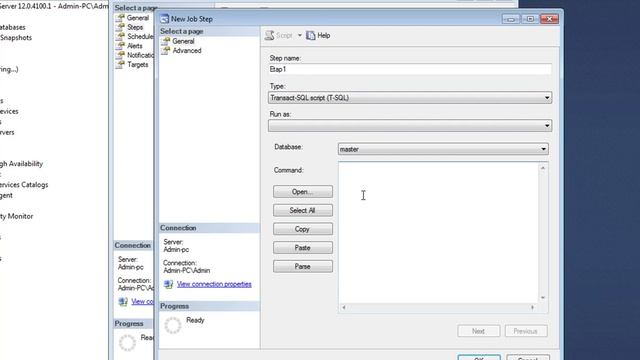Click the Help book icon
The image size is (640, 360).
[311, 36]
